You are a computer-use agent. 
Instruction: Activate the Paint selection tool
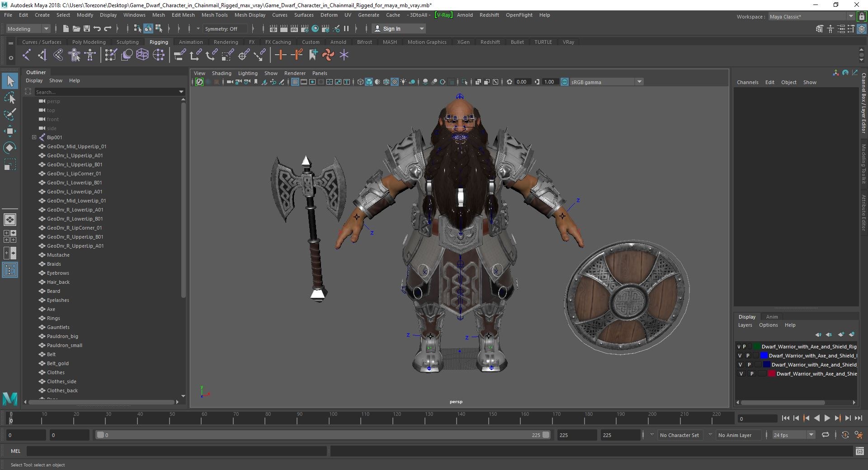pos(9,114)
